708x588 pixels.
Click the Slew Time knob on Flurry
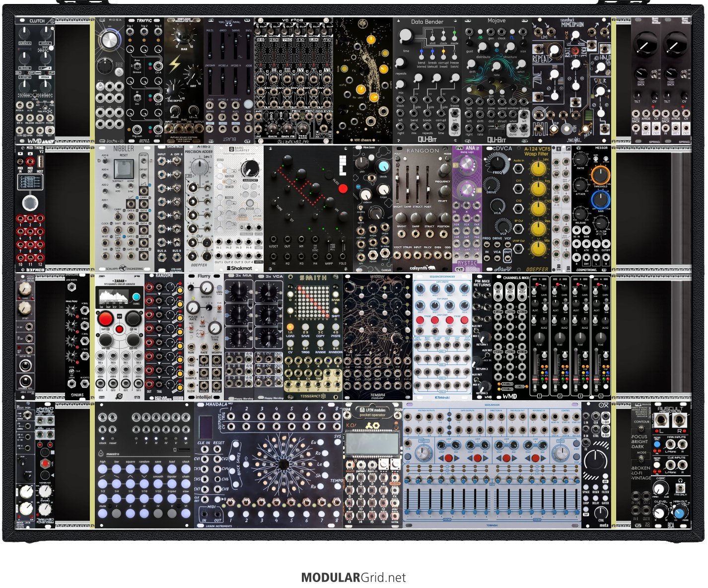point(214,328)
